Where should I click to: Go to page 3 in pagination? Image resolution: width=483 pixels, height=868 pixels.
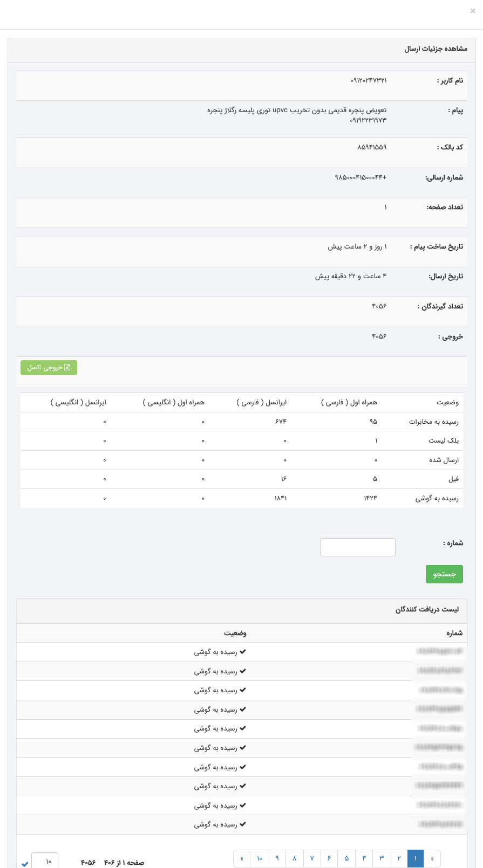(382, 858)
